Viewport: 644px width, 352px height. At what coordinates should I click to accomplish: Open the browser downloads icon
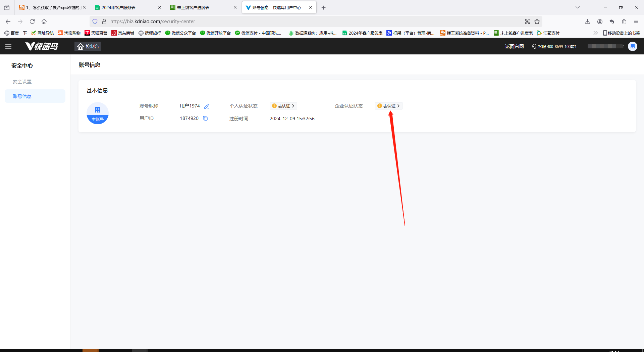pos(587,21)
